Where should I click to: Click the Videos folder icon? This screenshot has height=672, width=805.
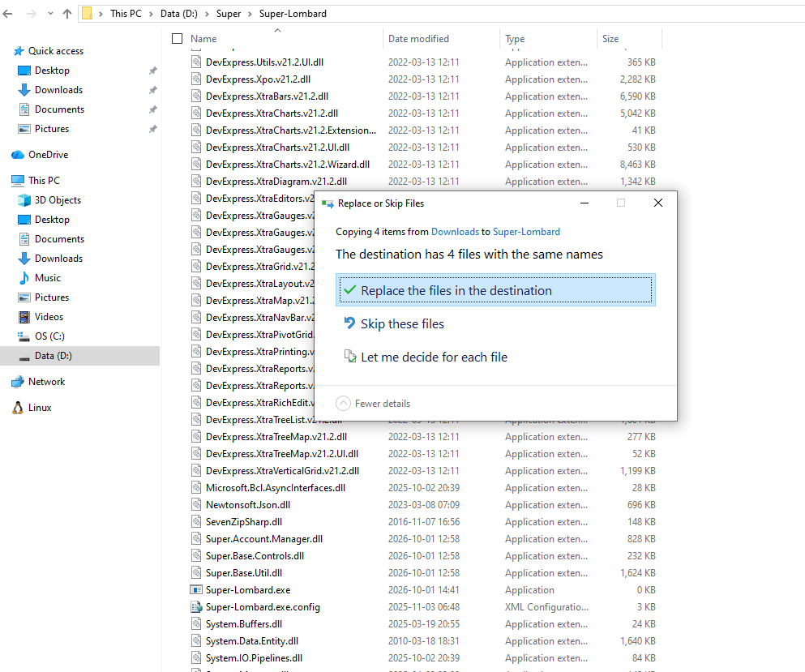coord(24,317)
